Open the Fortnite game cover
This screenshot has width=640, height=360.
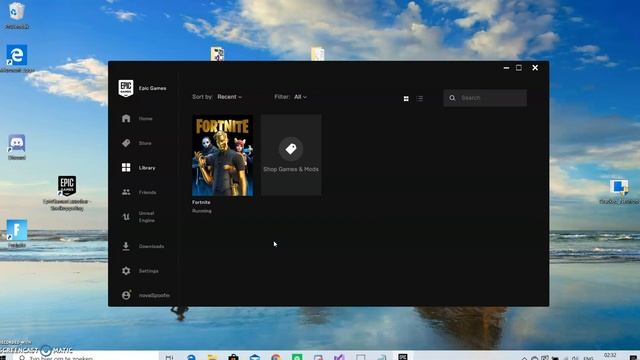(x=222, y=155)
